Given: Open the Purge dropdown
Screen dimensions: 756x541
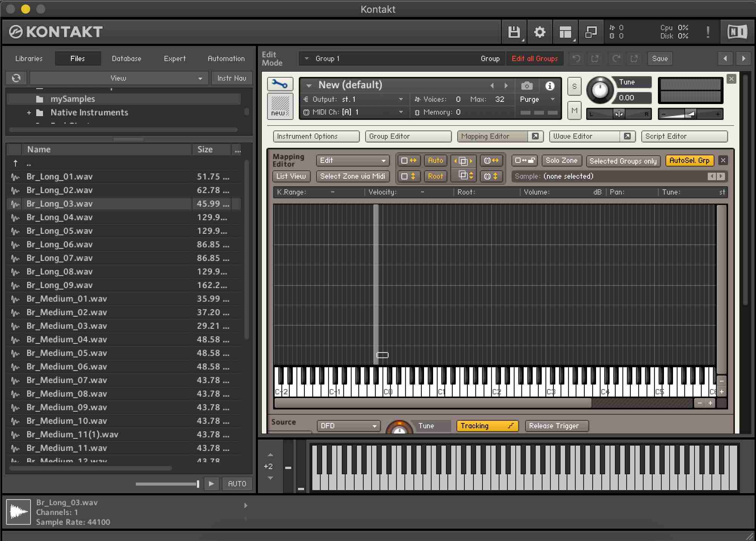Looking at the screenshot, I should pyautogui.click(x=537, y=99).
